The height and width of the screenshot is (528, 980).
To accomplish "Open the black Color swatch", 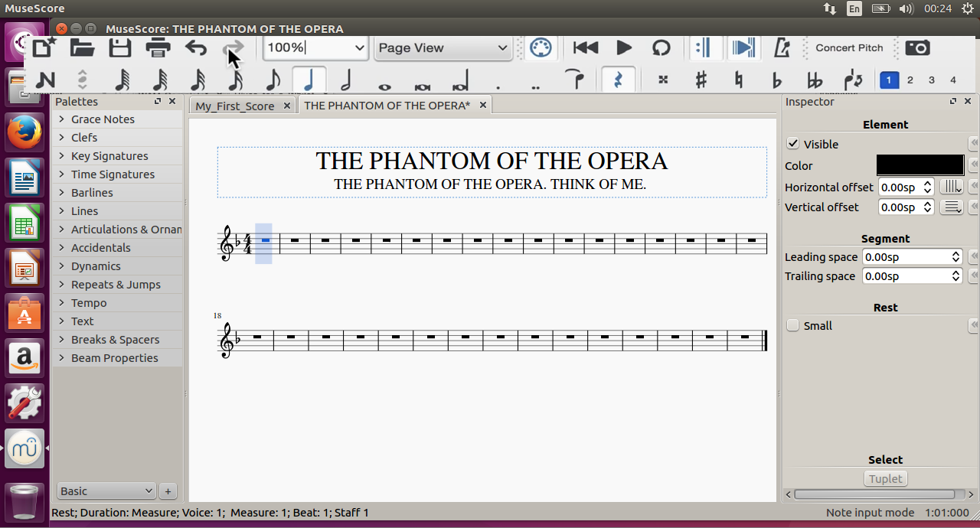I will point(920,165).
